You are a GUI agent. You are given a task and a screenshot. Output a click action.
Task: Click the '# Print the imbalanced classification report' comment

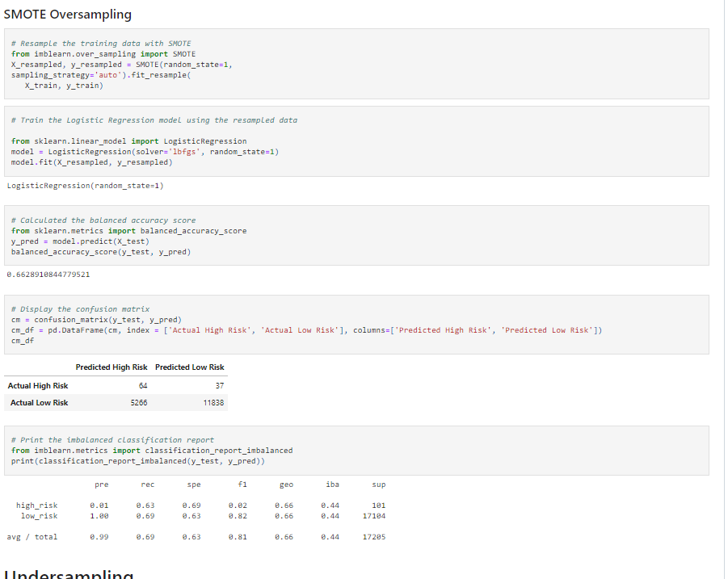113,440
